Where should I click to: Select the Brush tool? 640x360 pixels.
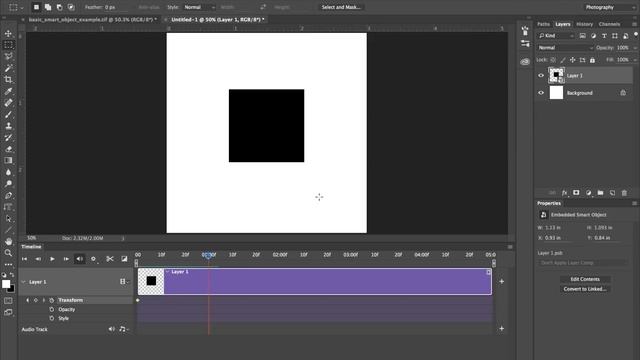pos(8,114)
